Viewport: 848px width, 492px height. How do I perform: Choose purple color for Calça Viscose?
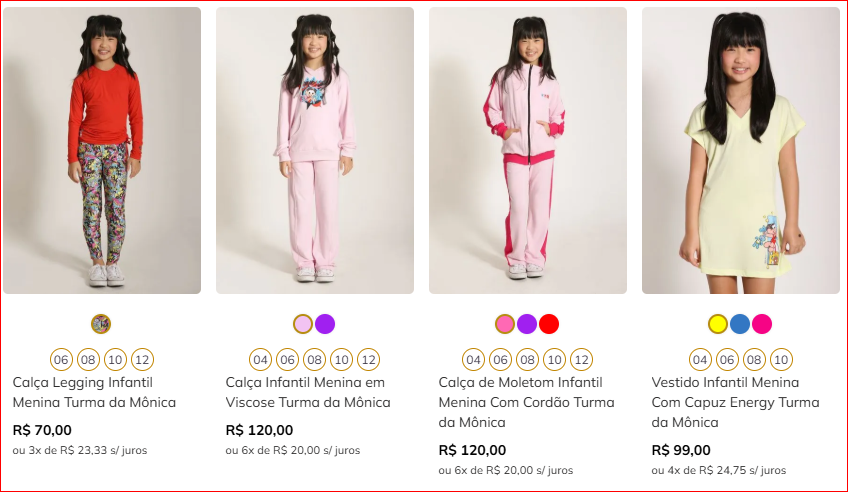coord(325,324)
